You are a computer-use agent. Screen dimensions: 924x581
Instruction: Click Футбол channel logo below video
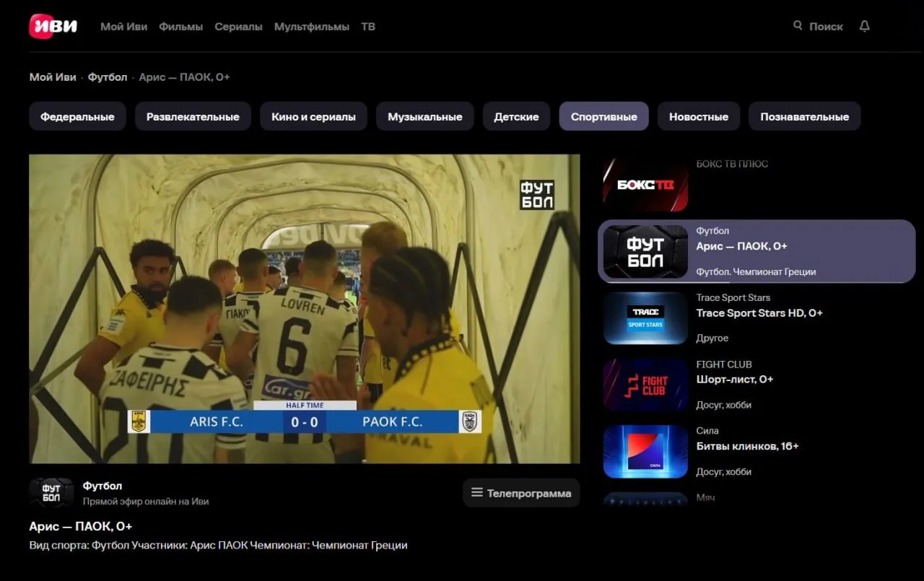pos(51,492)
